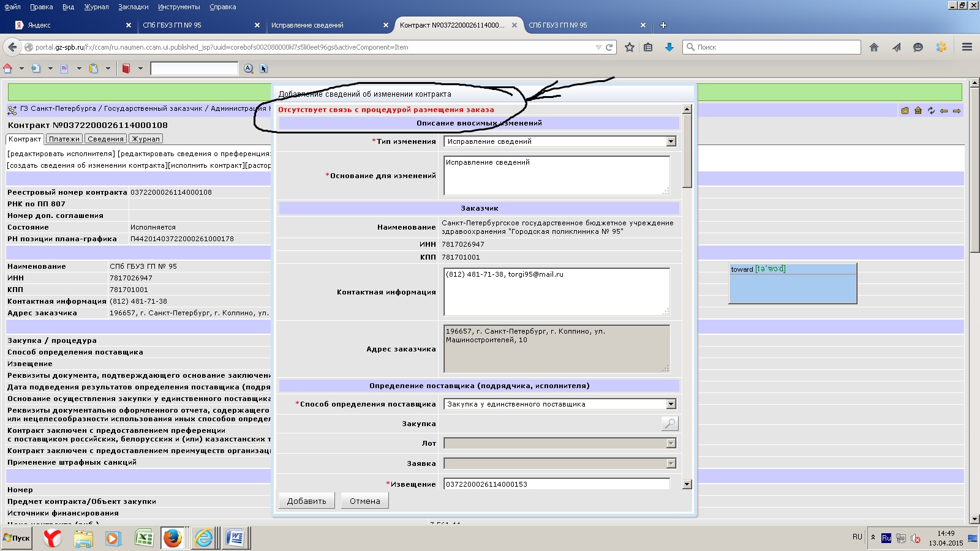
Task: Click создать сведения об изменении контракта link
Action: (x=87, y=165)
